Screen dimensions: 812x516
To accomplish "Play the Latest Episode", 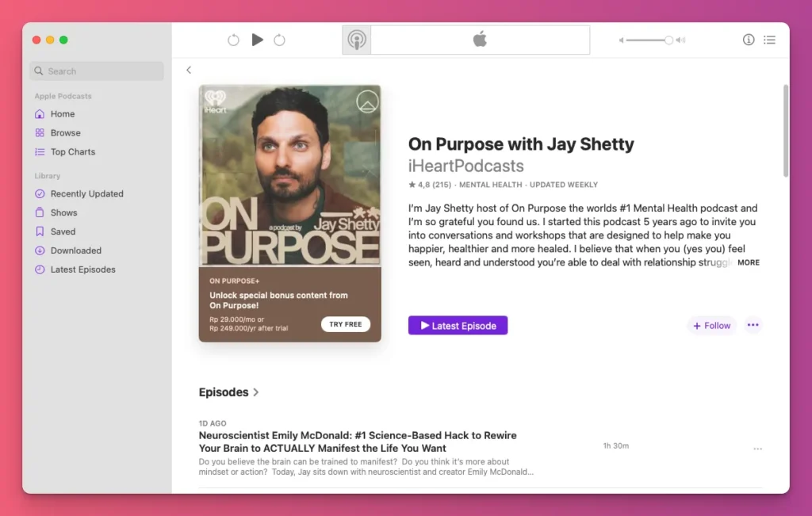I will pos(458,325).
